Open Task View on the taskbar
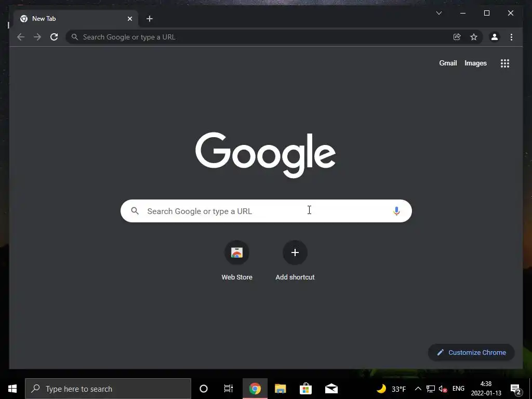The height and width of the screenshot is (399, 532). (x=229, y=389)
